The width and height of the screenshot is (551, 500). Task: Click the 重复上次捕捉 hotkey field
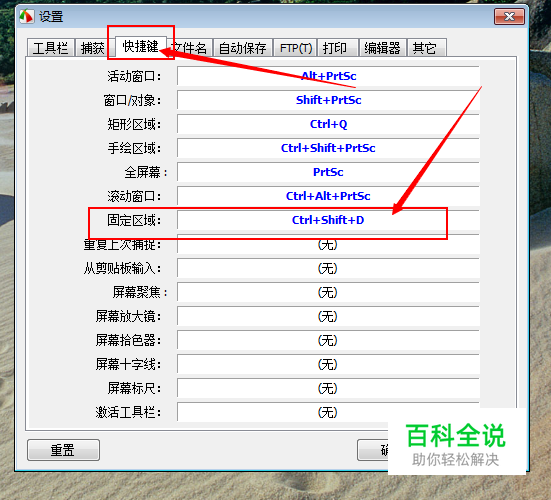coord(329,244)
